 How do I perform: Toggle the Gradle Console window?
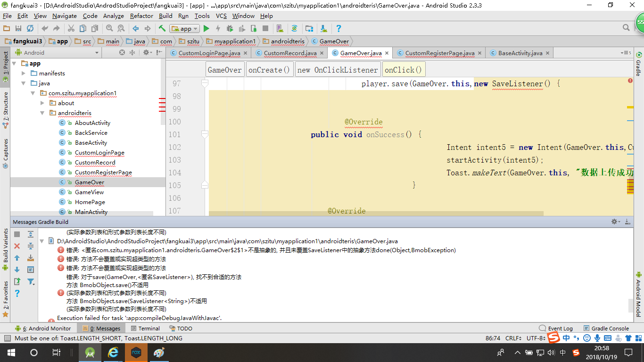pyautogui.click(x=606, y=329)
